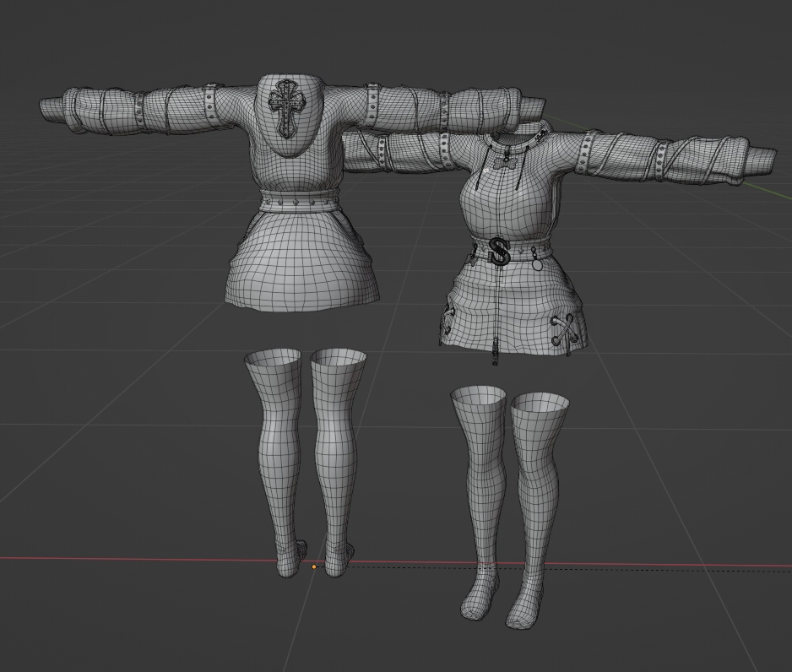The height and width of the screenshot is (672, 792).
Task: Select the studded belt on the back-view dress
Action: pos(300,202)
